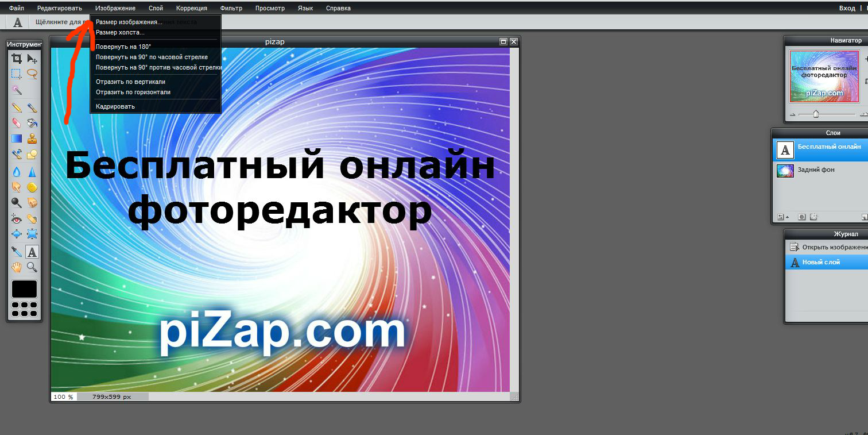The height and width of the screenshot is (435, 868).
Task: Select the Crop tool
Action: coord(17,59)
